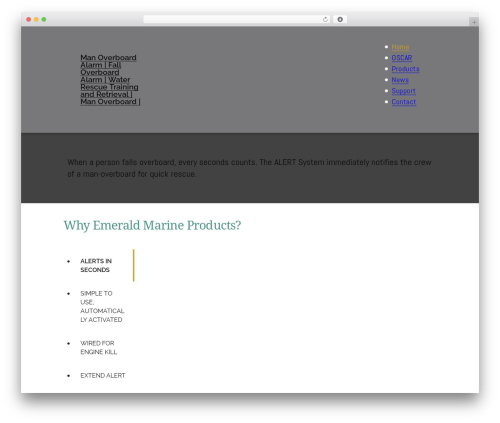Select the SIMPLE TO USE, AUTOMATICALLY ACTIVATED tab

(x=102, y=306)
